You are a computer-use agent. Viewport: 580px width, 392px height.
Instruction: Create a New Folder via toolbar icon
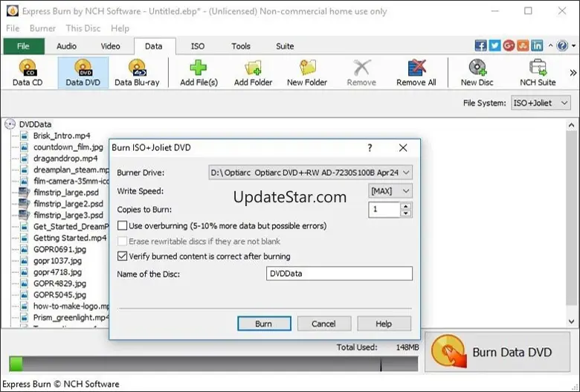(x=307, y=72)
